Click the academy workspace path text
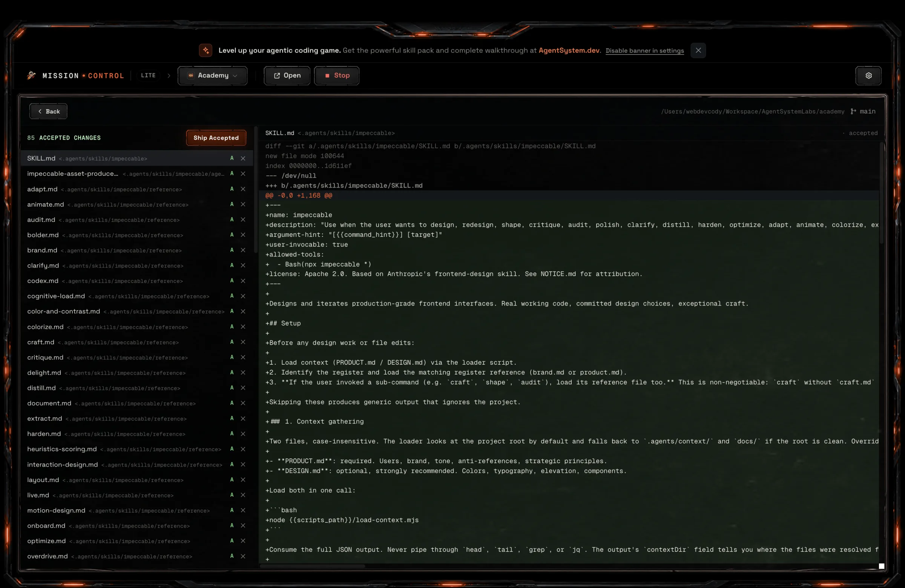This screenshot has height=588, width=905. (x=753, y=111)
